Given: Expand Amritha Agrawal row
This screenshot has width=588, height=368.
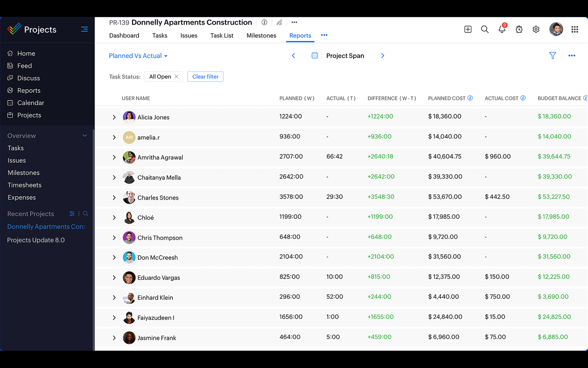Looking at the screenshot, I should click(x=114, y=158).
